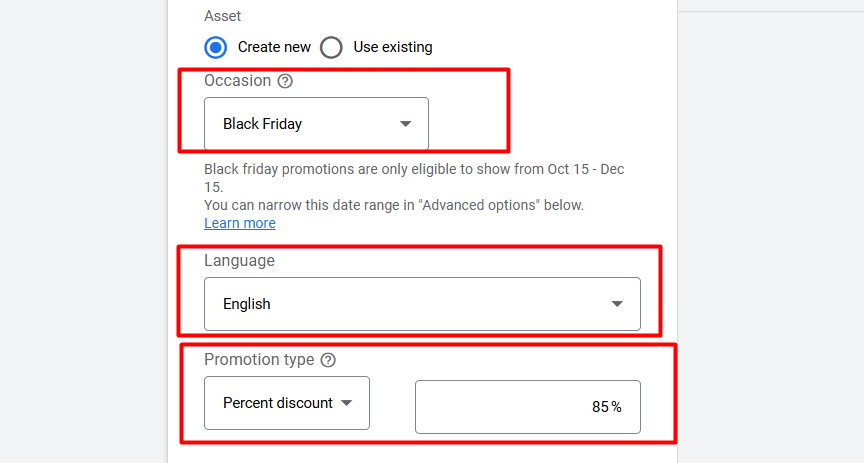This screenshot has height=463, width=864.
Task: Click the "Use existing" option label
Action: 392,47
